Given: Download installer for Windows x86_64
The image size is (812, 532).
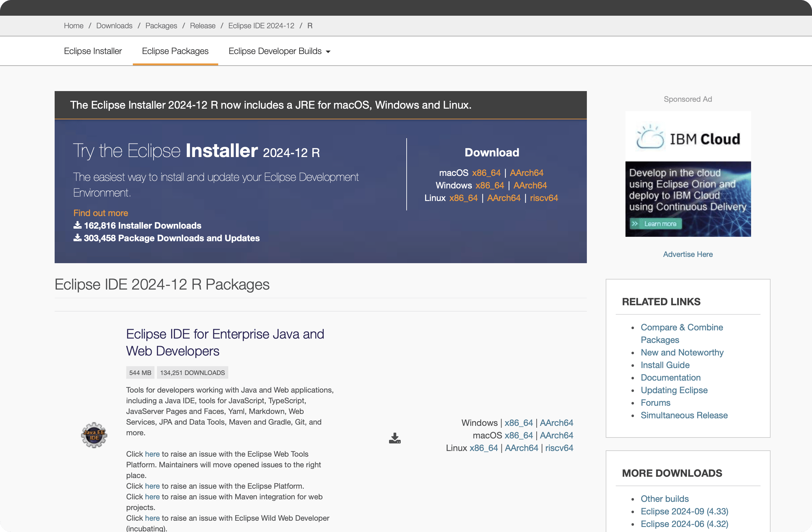Looking at the screenshot, I should (x=490, y=186).
